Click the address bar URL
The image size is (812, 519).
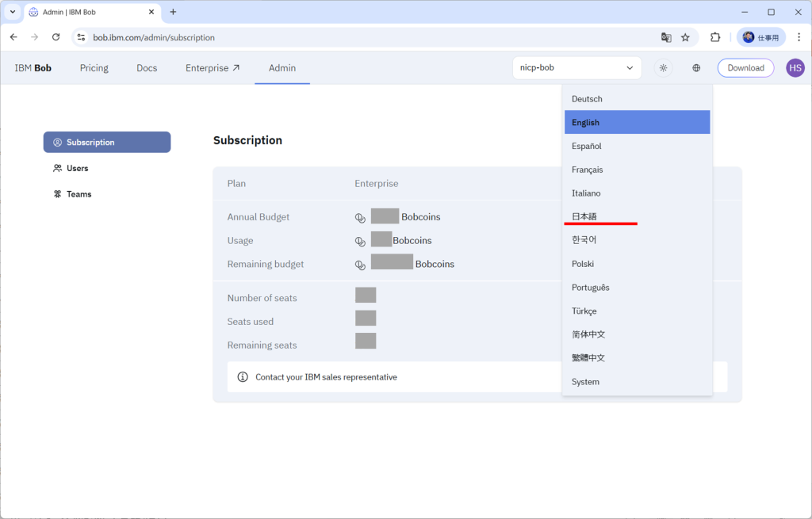(154, 37)
